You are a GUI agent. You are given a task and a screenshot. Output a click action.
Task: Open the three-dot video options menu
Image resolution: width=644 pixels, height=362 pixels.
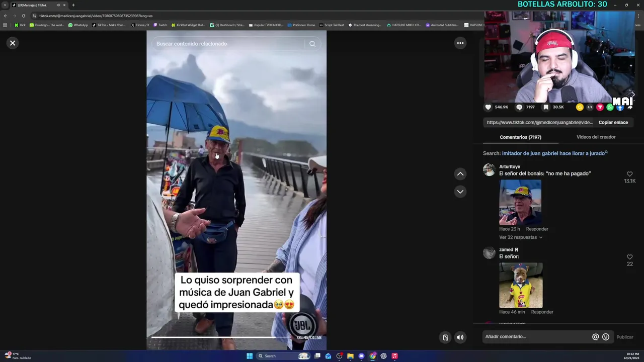pyautogui.click(x=460, y=43)
